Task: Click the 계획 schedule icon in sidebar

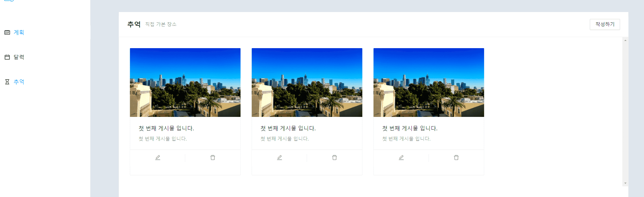Action: [x=7, y=32]
